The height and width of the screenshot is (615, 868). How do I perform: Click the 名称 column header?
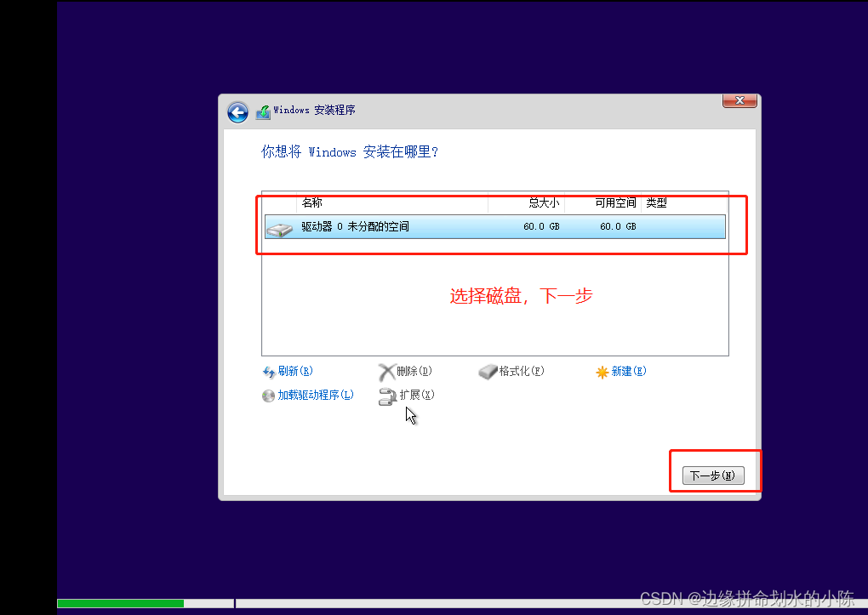pyautogui.click(x=312, y=202)
